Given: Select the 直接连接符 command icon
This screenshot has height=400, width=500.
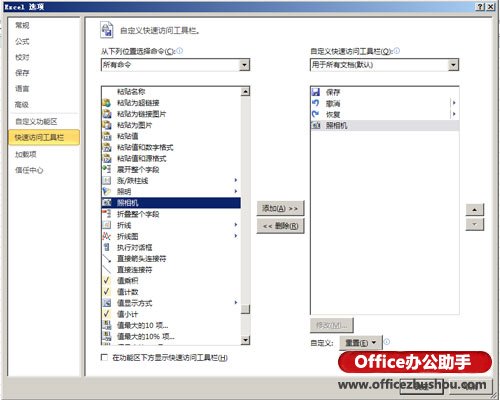Looking at the screenshot, I should click(x=106, y=269).
